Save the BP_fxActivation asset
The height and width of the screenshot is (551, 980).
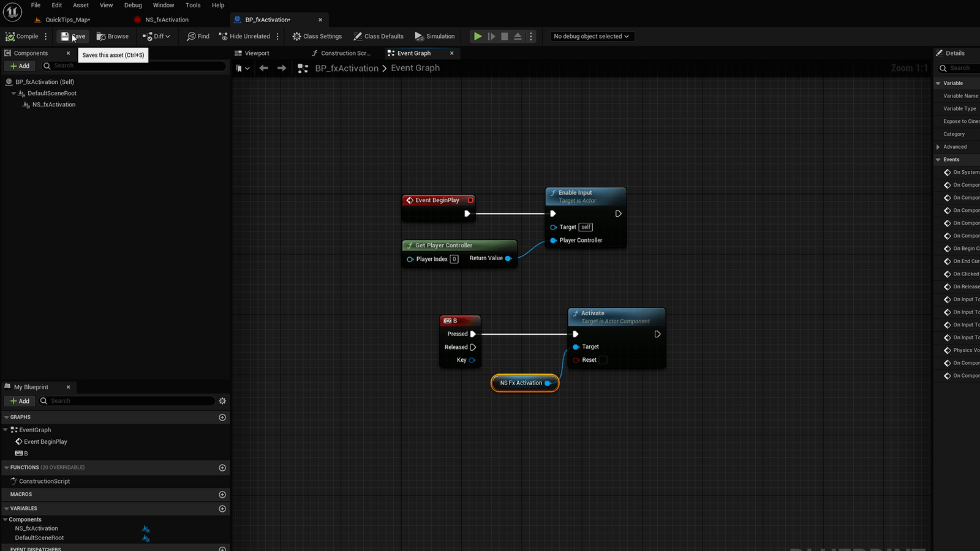pyautogui.click(x=72, y=36)
